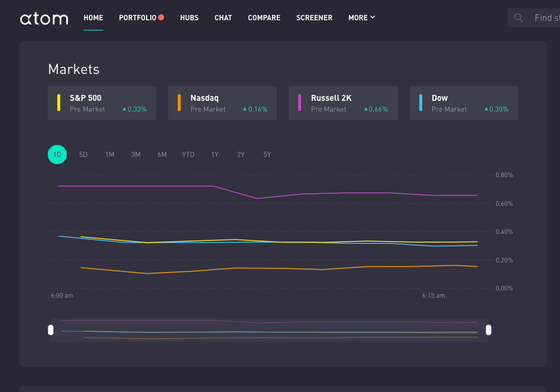Click the atom logo
560x392 pixels.
click(x=44, y=18)
